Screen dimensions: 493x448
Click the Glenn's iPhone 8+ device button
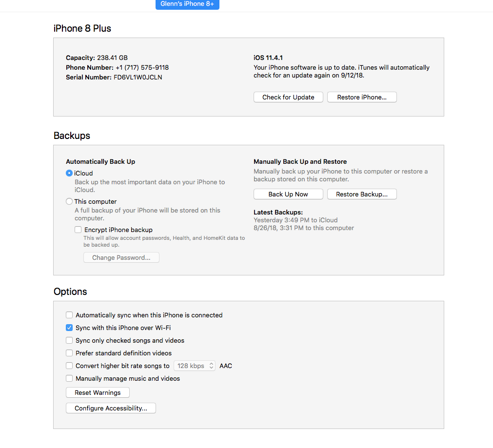pos(187,4)
